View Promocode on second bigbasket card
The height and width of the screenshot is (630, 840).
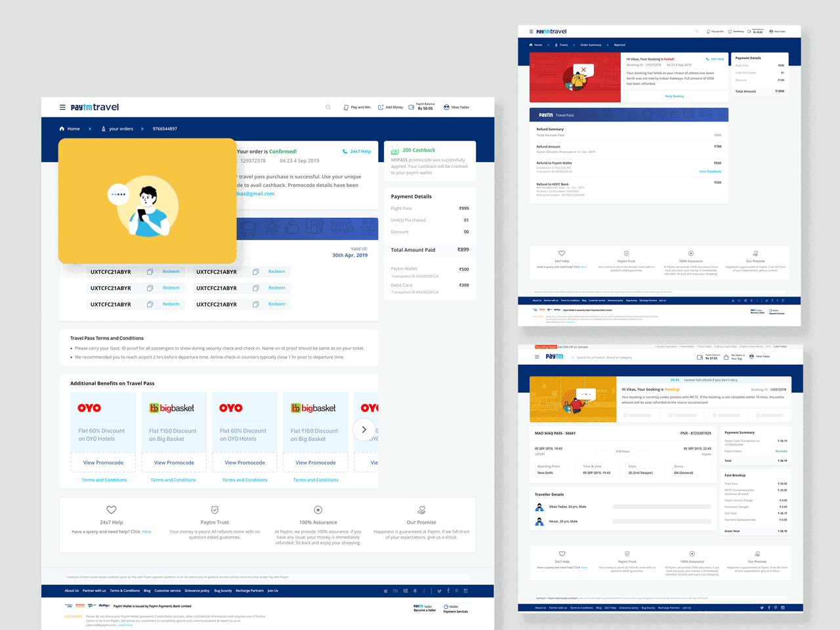click(x=316, y=463)
